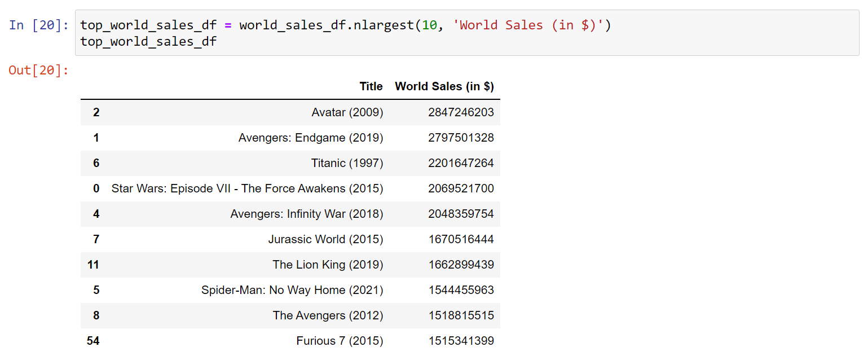Click inside the code cell on the nlargest line
The image size is (868, 360).
[345, 25]
